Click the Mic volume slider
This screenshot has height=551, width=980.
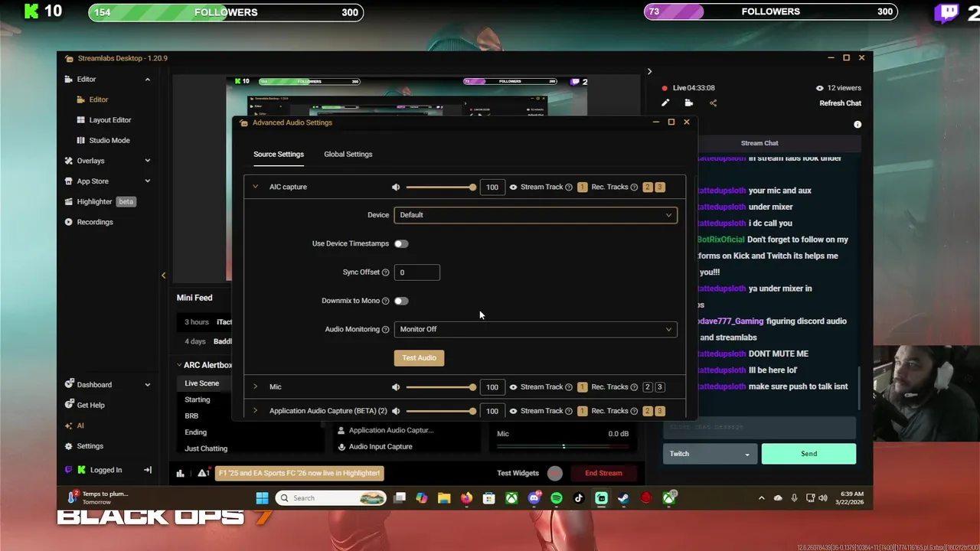pyautogui.click(x=441, y=387)
